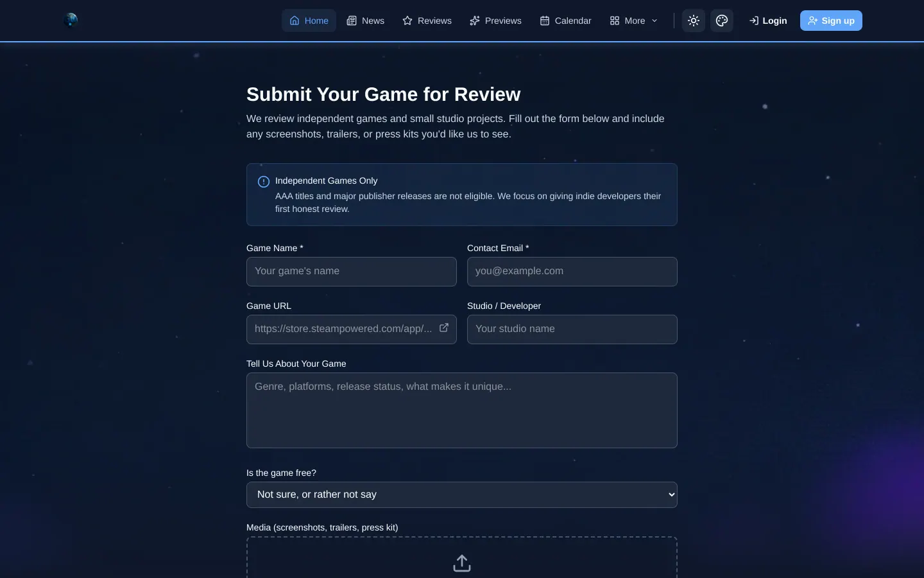Click external link icon in Game URL field

[x=443, y=328]
